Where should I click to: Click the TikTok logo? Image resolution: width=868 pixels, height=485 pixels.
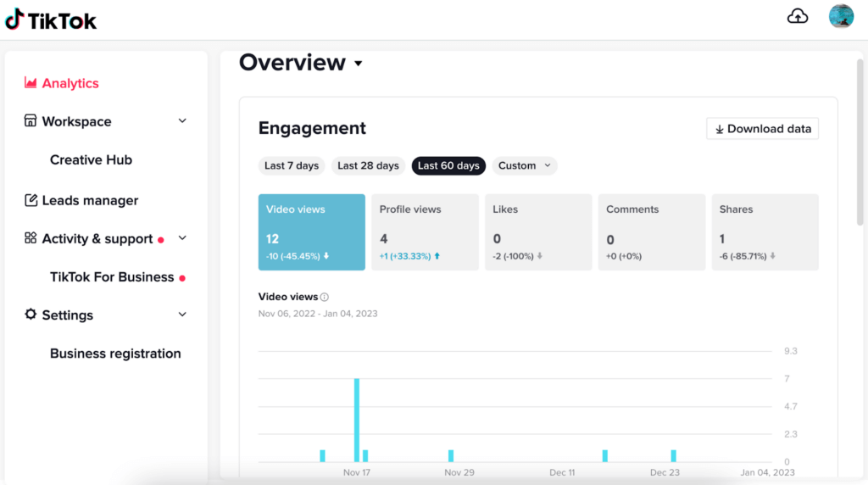tap(51, 20)
